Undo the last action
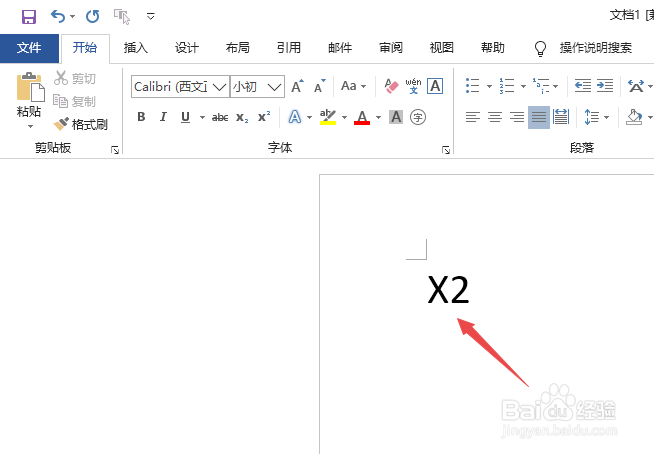The height and width of the screenshot is (454, 654). 58,17
